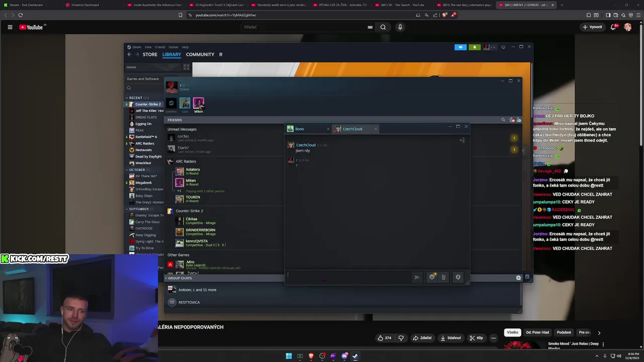Select Od: Peter Hlad chip
644x362 pixels.
coord(537,332)
